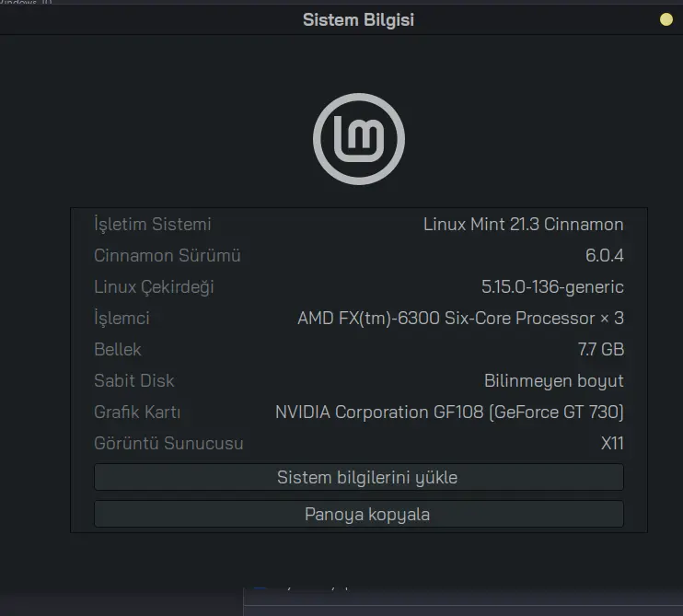
Task: Click the Cinnamon Sürümü label
Action: tap(168, 256)
